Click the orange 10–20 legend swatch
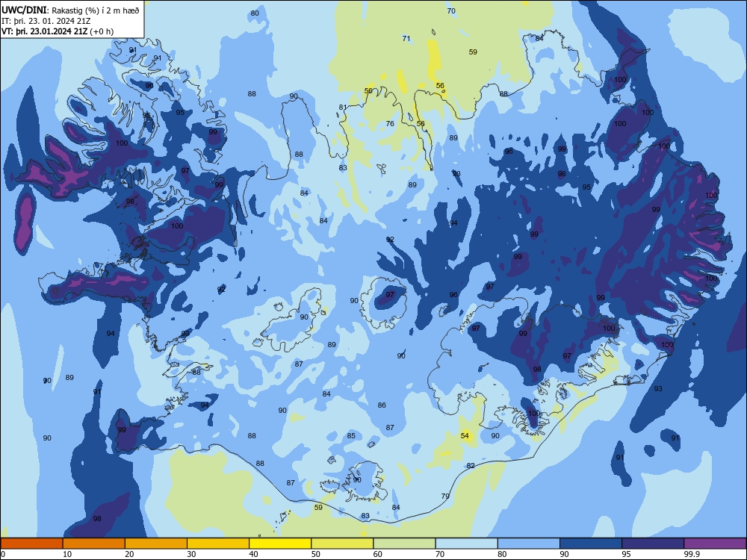 [x=94, y=544]
